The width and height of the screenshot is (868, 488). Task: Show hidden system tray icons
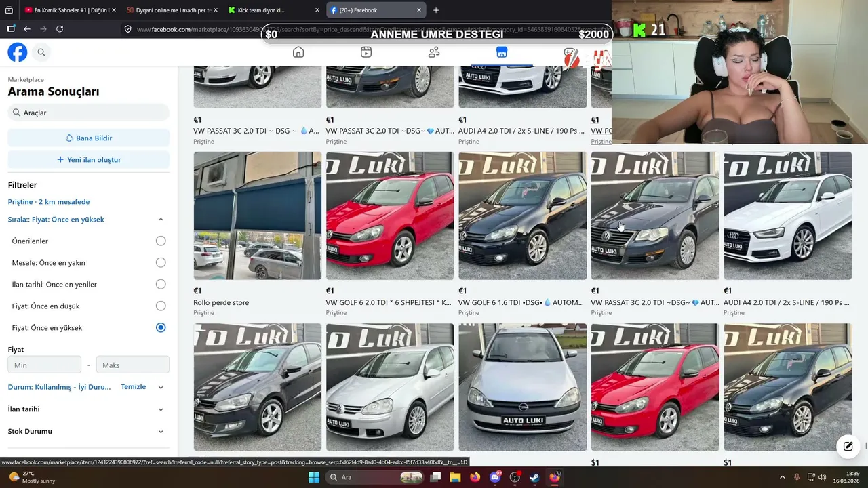782,477
